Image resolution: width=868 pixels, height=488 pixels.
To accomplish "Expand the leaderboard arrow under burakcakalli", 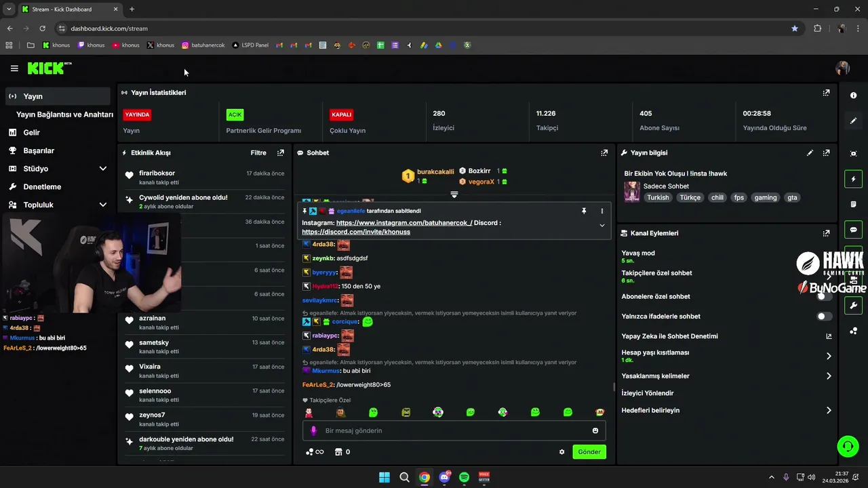I will point(454,195).
